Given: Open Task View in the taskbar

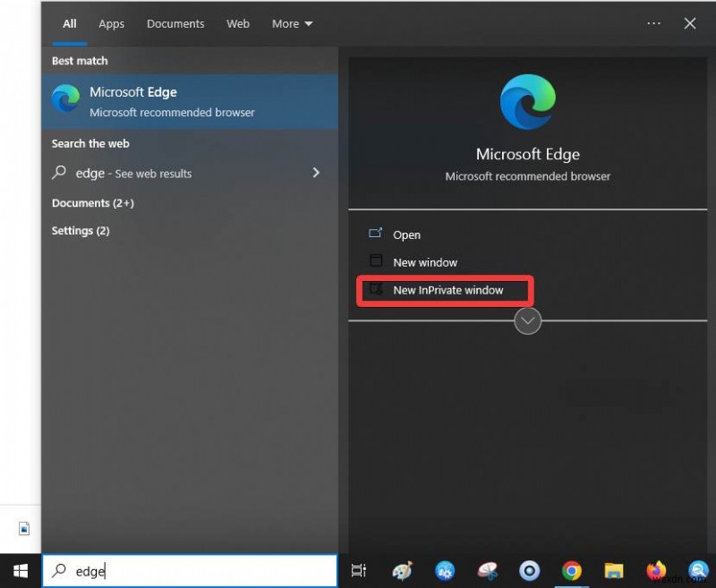Looking at the screenshot, I should [358, 570].
